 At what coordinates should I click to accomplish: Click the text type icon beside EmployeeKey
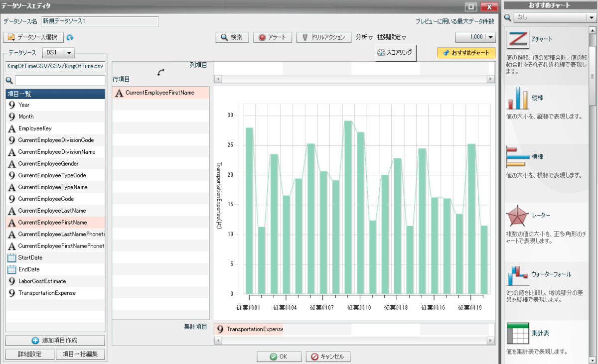pos(12,128)
